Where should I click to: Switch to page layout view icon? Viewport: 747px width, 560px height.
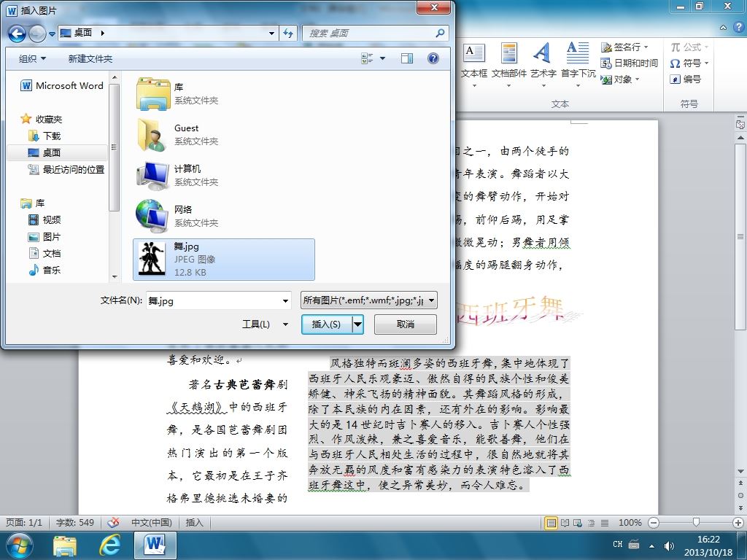[551, 523]
